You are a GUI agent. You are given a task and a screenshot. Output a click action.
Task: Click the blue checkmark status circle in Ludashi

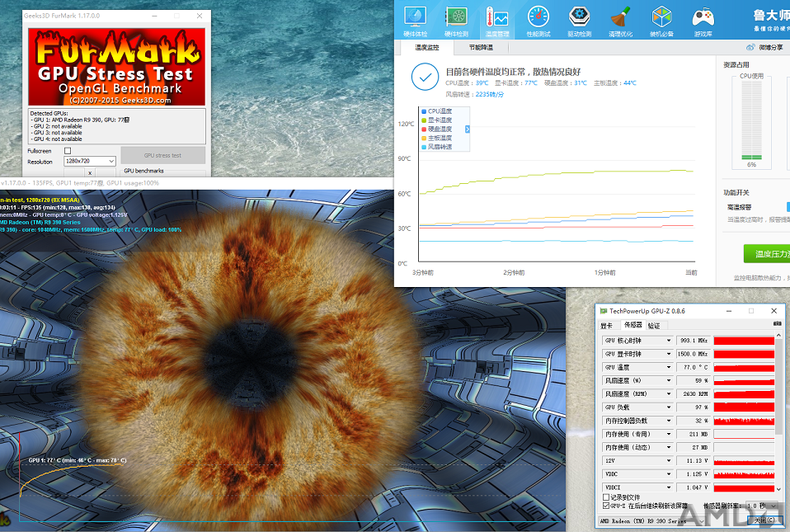pos(425,77)
